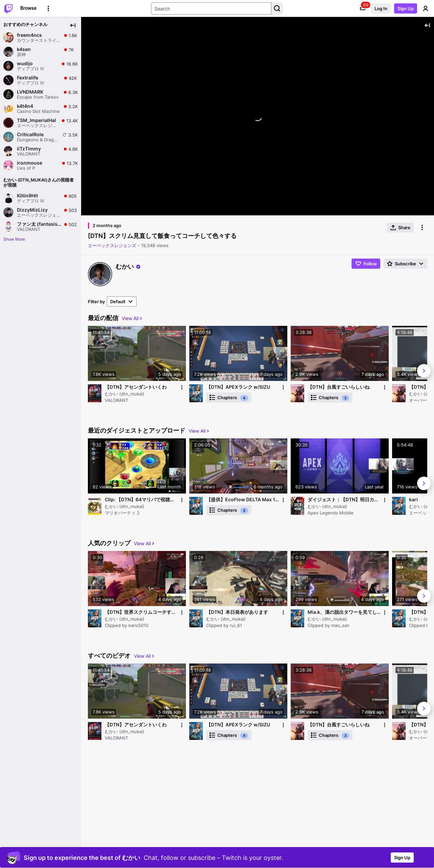
Task: View All in 最近のダイジェストとアップロード
Action: pyautogui.click(x=199, y=431)
